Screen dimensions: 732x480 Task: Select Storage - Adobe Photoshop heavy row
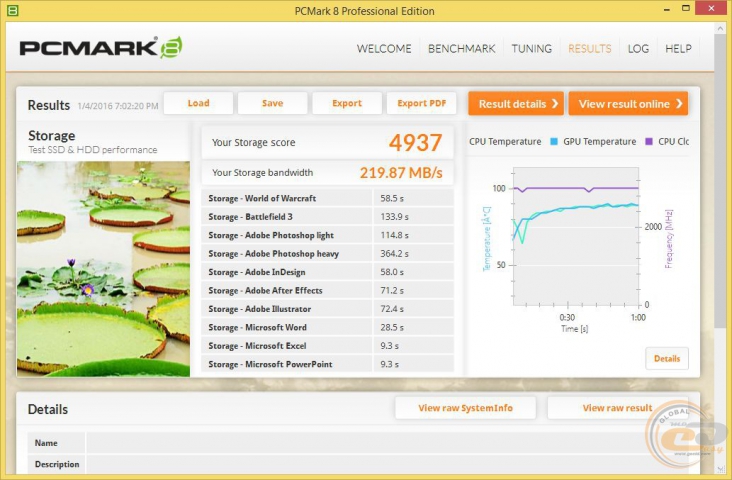(x=327, y=254)
